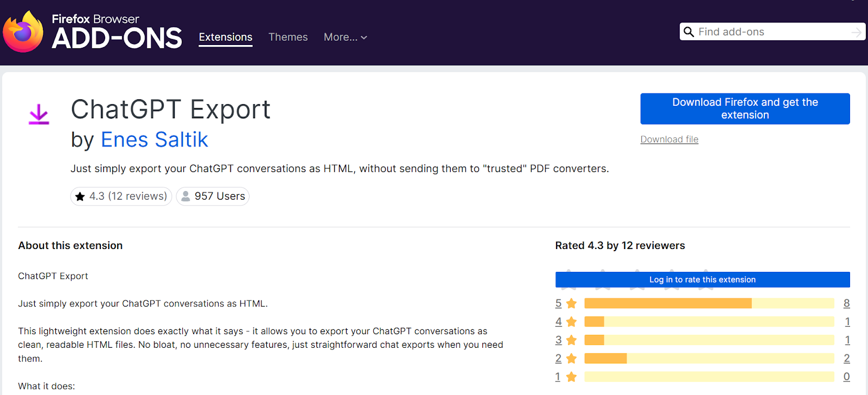Open author Enes Saltik's profile
This screenshot has width=868, height=395.
point(155,140)
